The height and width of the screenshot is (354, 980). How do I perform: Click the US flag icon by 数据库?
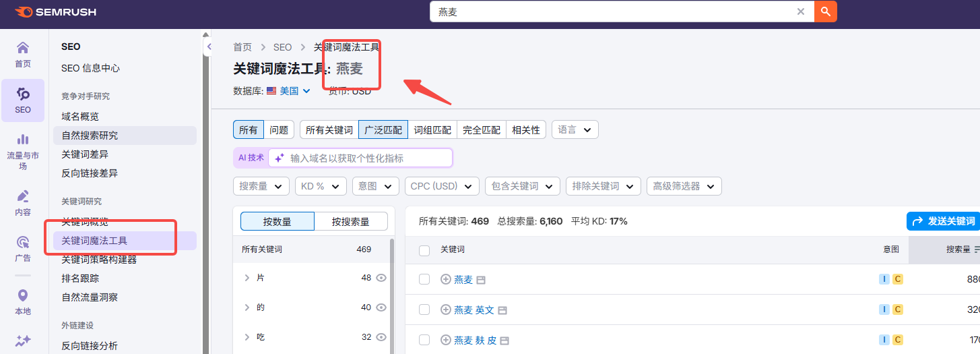[271, 90]
